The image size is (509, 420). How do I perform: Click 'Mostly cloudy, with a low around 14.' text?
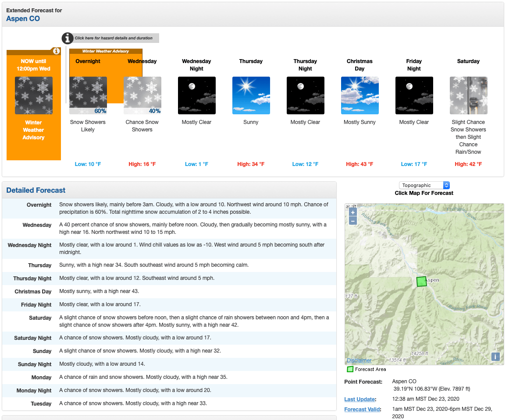coord(102,364)
